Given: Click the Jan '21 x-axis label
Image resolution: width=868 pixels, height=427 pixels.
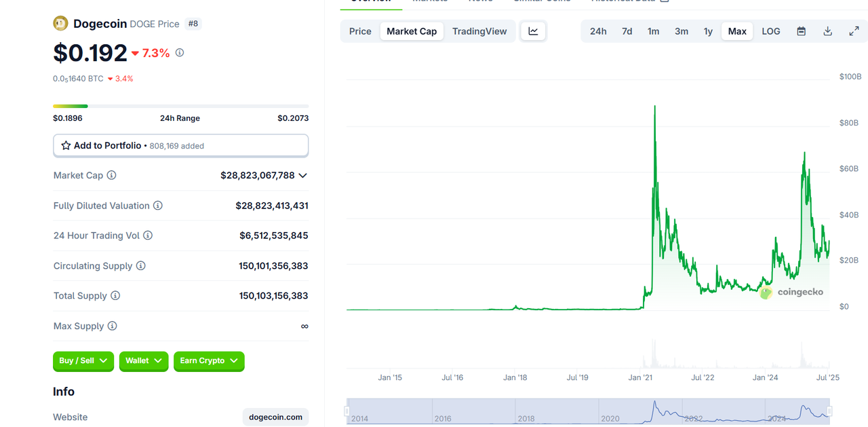Looking at the screenshot, I should 641,377.
